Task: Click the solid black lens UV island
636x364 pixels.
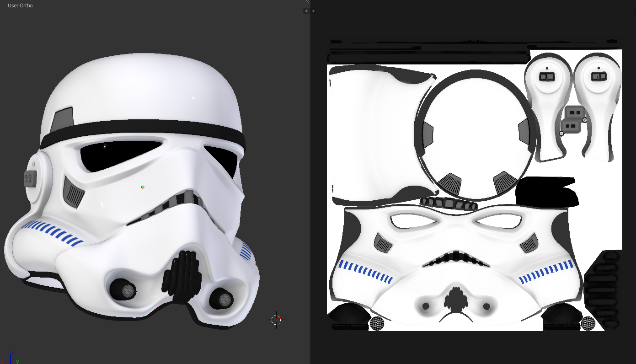Action: pyautogui.click(x=546, y=192)
